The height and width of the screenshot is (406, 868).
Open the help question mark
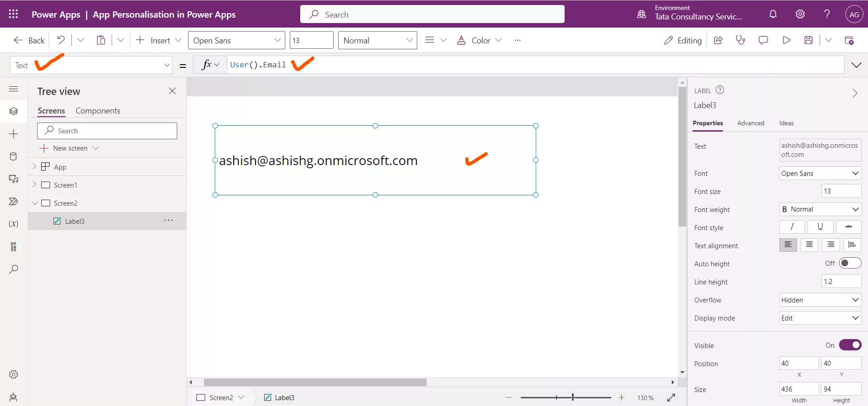point(827,14)
